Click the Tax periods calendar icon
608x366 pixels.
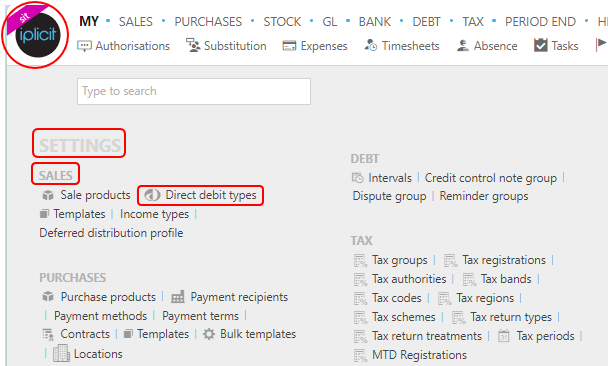point(504,336)
